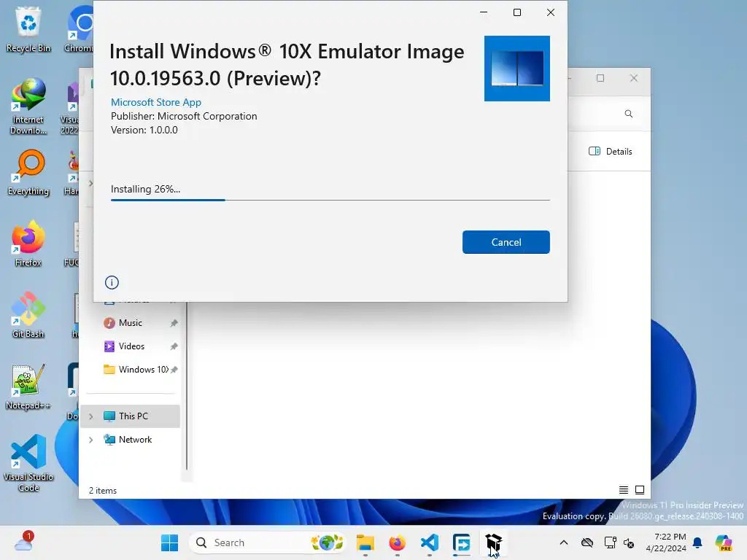Click the installing progress bar
747x560 pixels.
(x=330, y=200)
